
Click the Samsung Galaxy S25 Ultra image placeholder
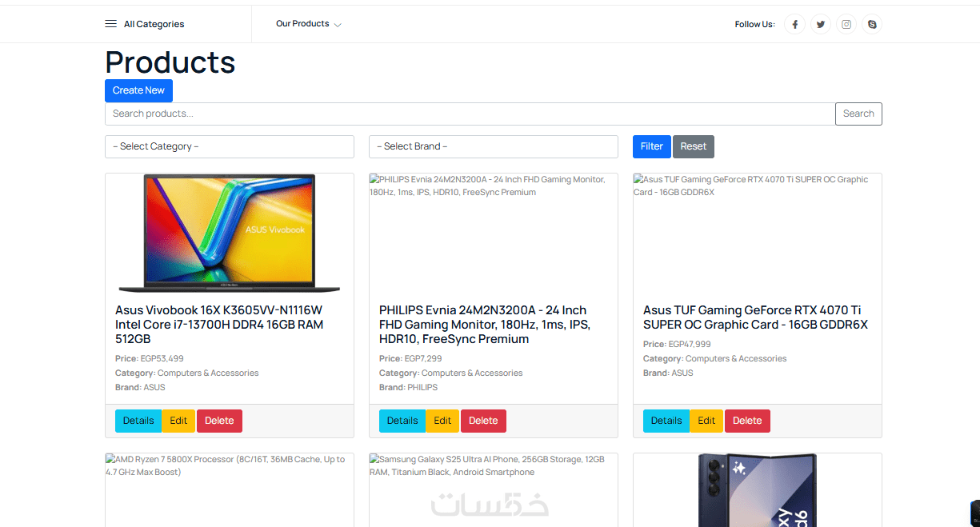494,489
